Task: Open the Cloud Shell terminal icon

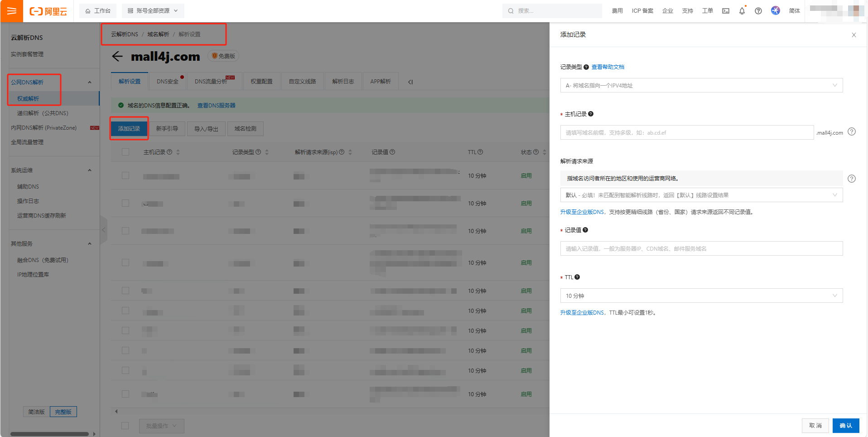Action: tap(725, 11)
